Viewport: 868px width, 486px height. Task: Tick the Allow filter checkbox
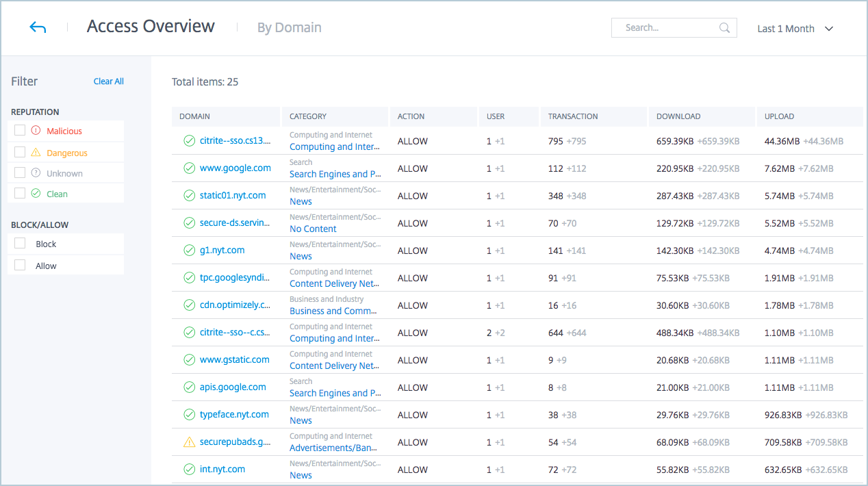pyautogui.click(x=20, y=266)
